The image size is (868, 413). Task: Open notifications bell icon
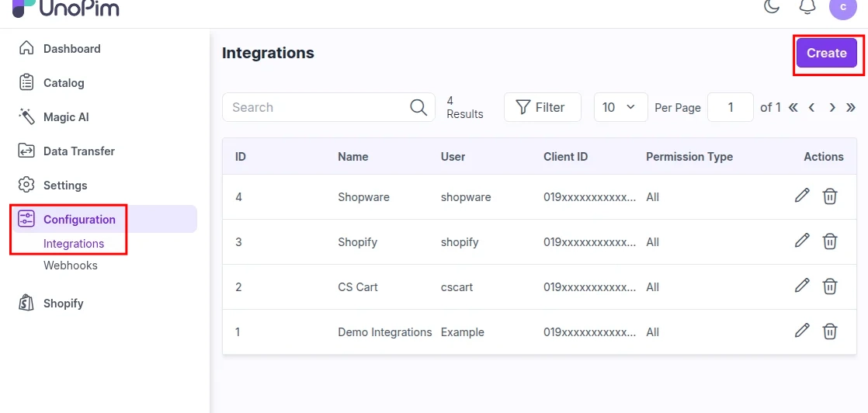tap(807, 7)
